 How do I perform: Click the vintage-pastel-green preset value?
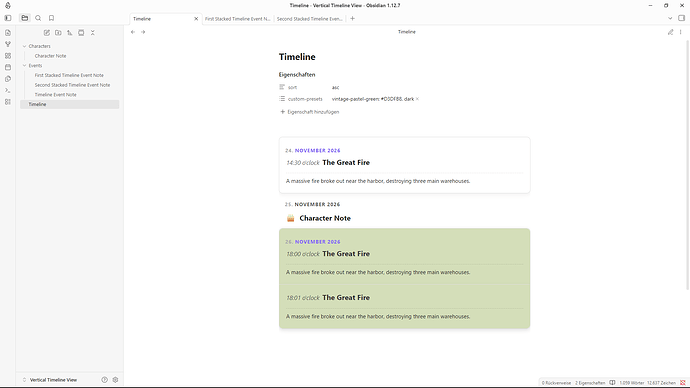coord(373,99)
